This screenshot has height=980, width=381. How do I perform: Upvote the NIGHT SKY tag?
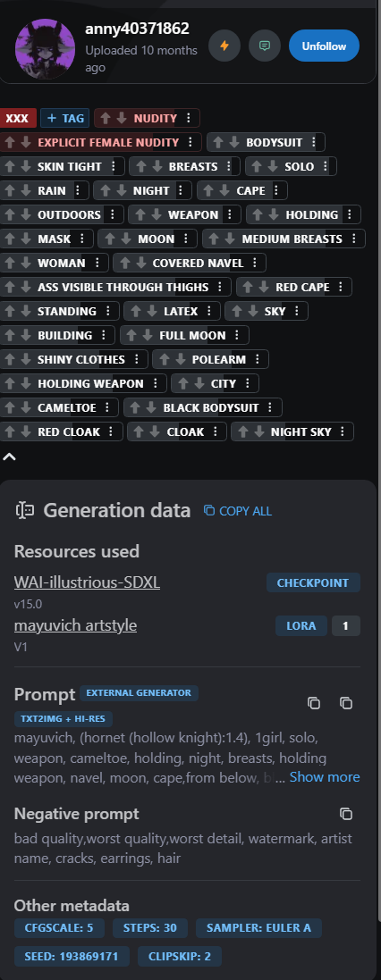click(x=243, y=431)
